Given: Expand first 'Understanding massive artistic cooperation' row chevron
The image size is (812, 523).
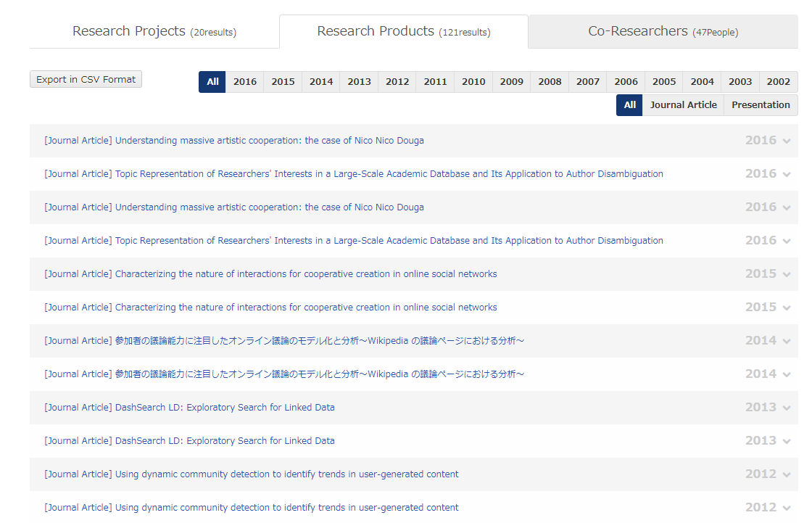Looking at the screenshot, I should tap(787, 141).
